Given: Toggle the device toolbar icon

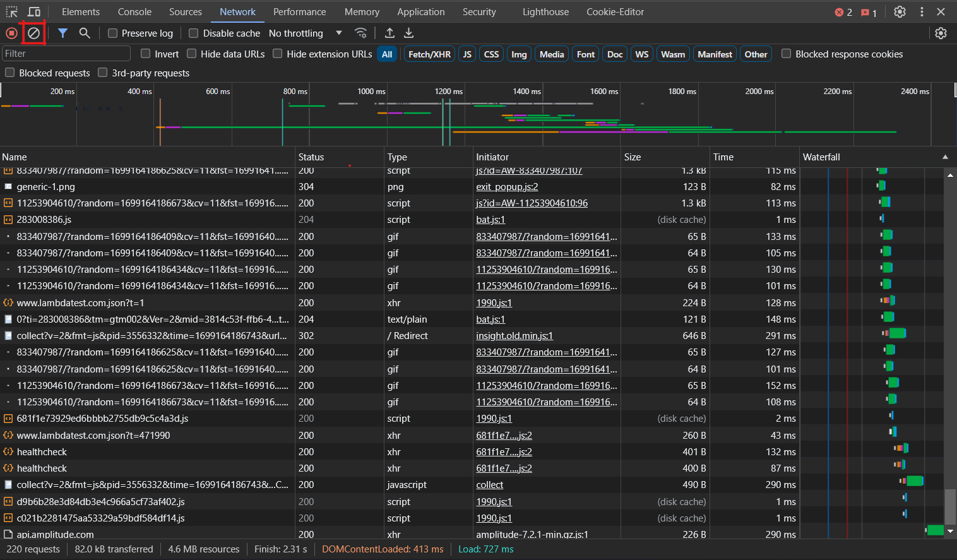Looking at the screenshot, I should [x=34, y=12].
